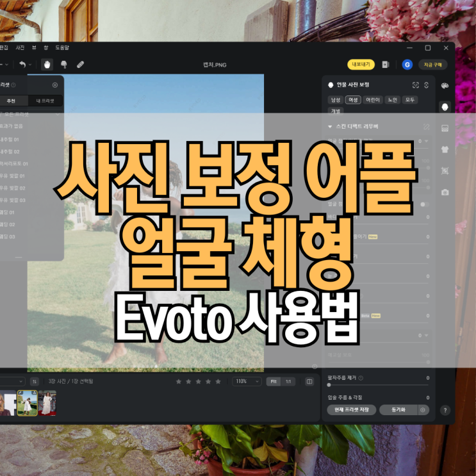This screenshot has height=476, width=476.
Task: Select the 어린이 filter
Action: click(372, 99)
